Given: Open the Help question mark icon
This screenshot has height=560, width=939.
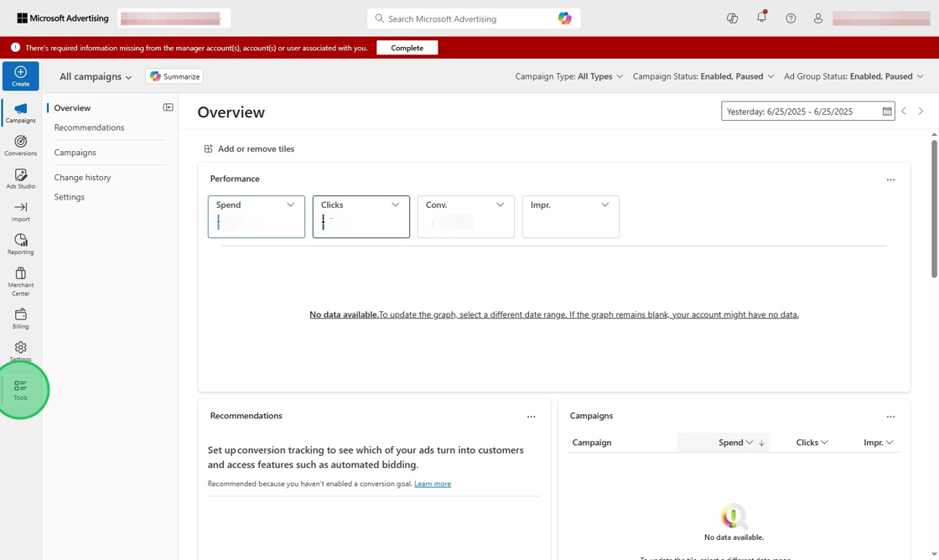Looking at the screenshot, I should point(791,18).
